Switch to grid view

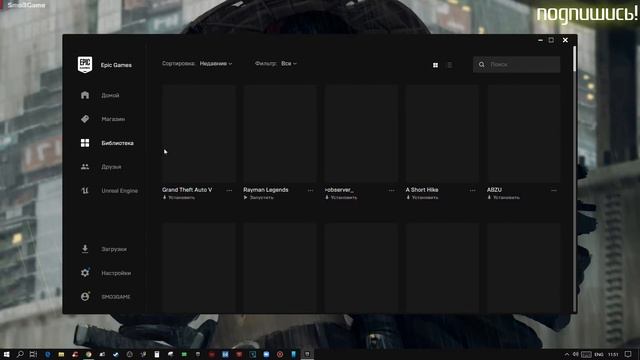coord(436,65)
